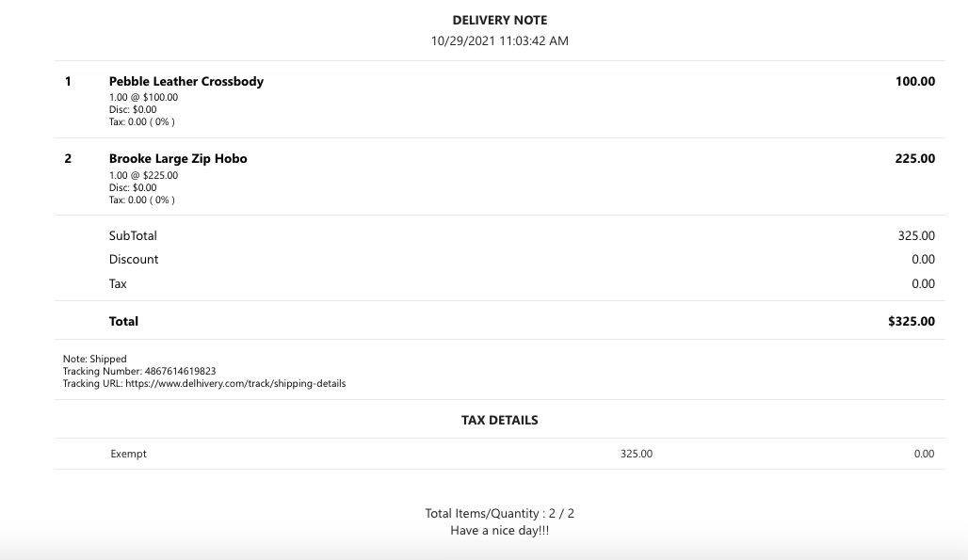Click the date and time 10/29/2021 11:03:42 AM
Image resolution: width=968 pixels, height=560 pixels.
pyautogui.click(x=499, y=40)
